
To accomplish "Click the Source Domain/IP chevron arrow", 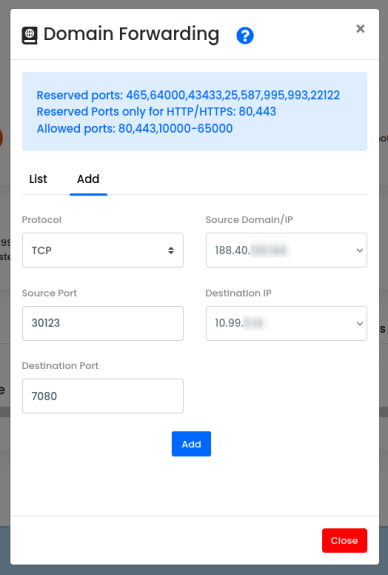I will [360, 250].
